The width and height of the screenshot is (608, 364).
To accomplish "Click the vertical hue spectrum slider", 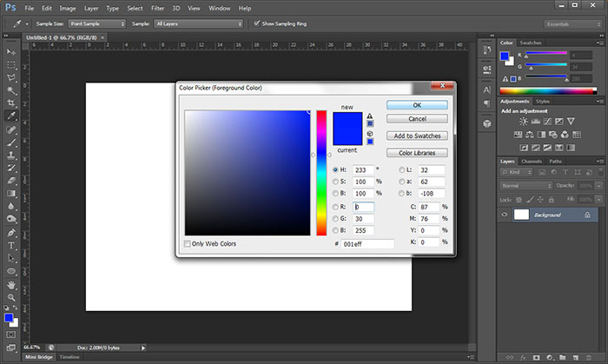I will (321, 172).
